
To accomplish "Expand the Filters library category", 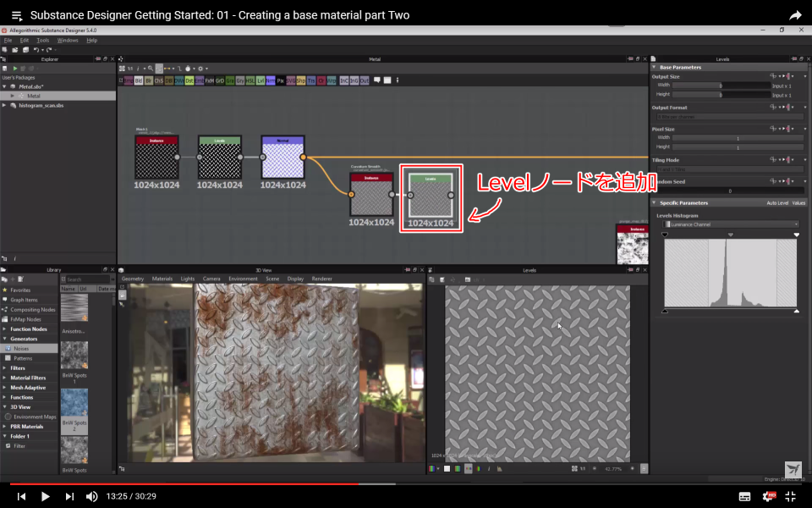I will click(x=5, y=368).
